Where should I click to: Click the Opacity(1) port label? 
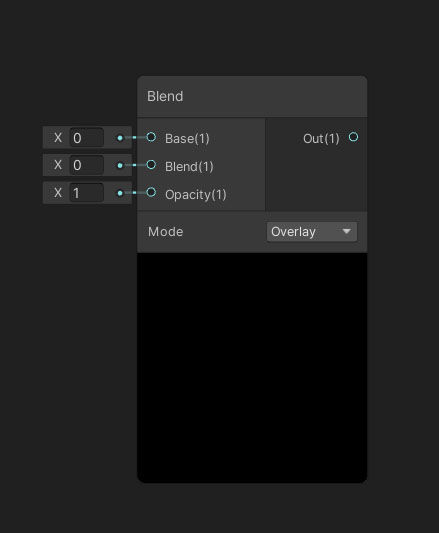click(x=196, y=195)
